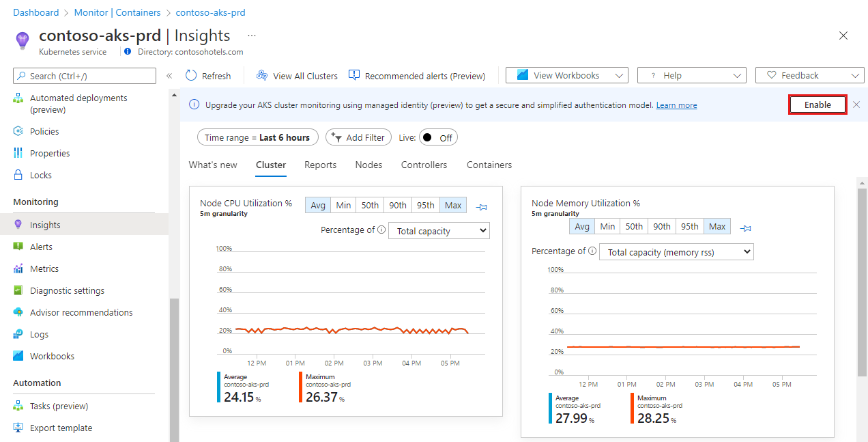Image resolution: width=868 pixels, height=442 pixels.
Task: Expand the View Workbooks dropdown
Action: (x=566, y=75)
